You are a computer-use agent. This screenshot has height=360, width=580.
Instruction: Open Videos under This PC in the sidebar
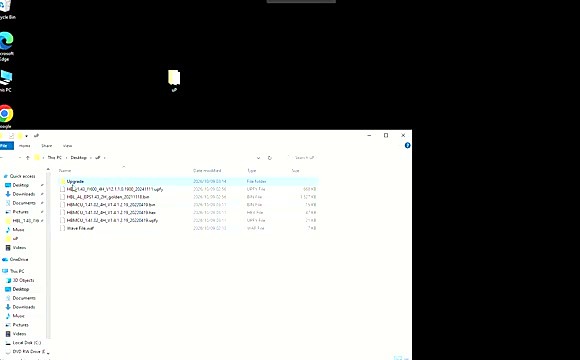click(19, 333)
